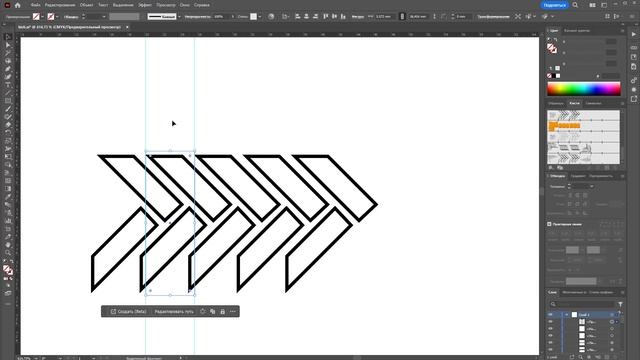Select the Magic Wand tool
This screenshot has height=360, width=640.
pyautogui.click(x=8, y=53)
